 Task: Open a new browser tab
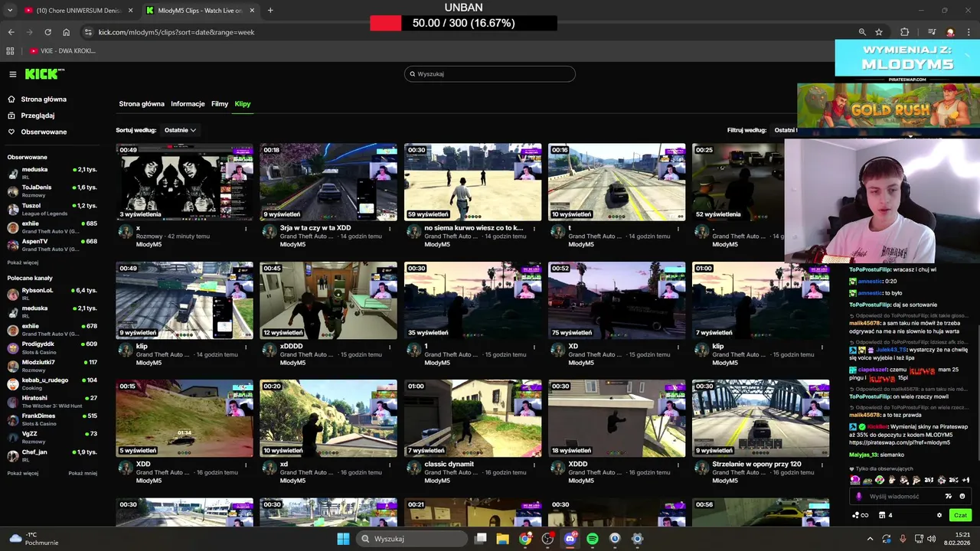(270, 11)
